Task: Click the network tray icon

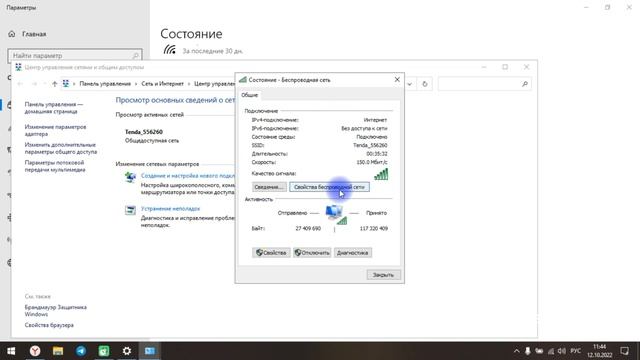Action: (x=551, y=351)
